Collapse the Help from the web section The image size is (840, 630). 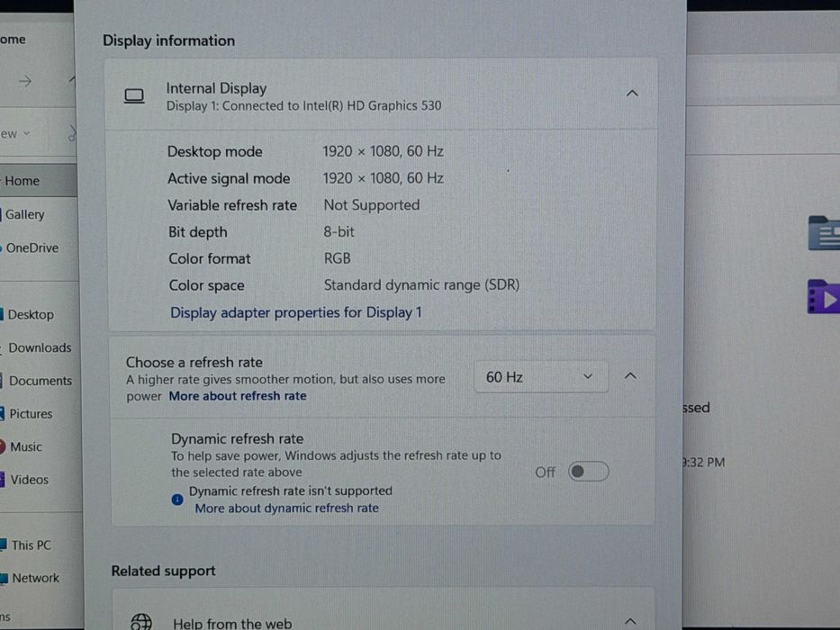pos(630,621)
